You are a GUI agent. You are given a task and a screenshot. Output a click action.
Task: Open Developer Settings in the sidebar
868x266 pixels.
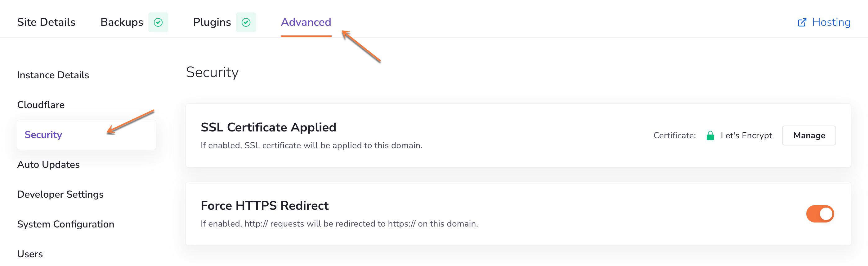(x=60, y=194)
